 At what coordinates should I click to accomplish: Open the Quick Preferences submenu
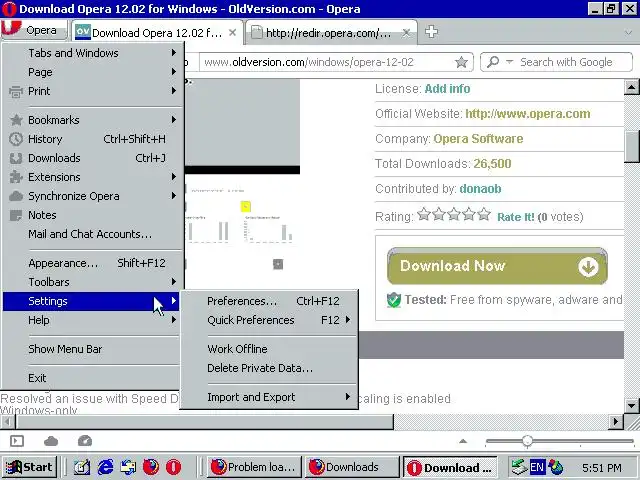click(x=269, y=320)
